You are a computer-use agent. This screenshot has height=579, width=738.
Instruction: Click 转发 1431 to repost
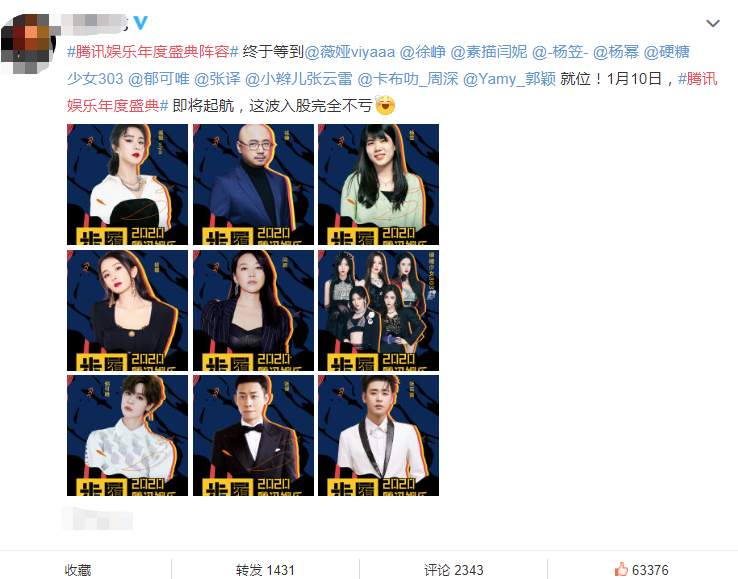265,570
